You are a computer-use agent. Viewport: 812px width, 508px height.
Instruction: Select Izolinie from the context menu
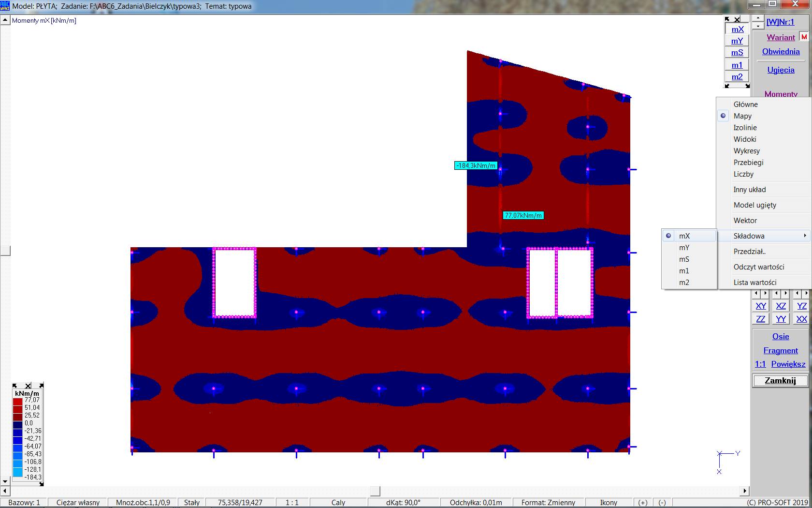tap(745, 128)
